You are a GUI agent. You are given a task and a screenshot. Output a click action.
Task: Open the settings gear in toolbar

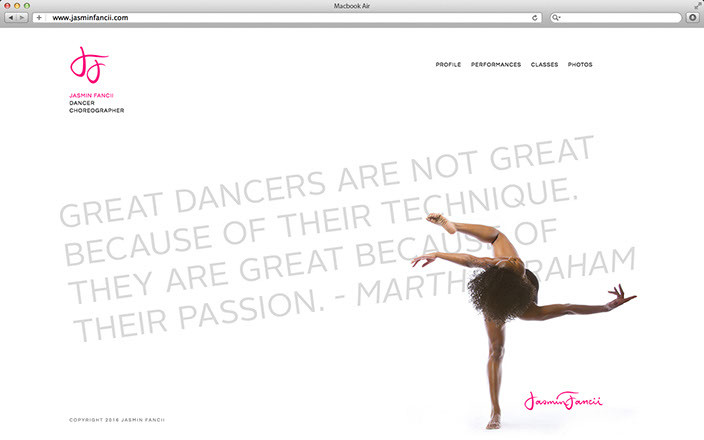click(692, 17)
